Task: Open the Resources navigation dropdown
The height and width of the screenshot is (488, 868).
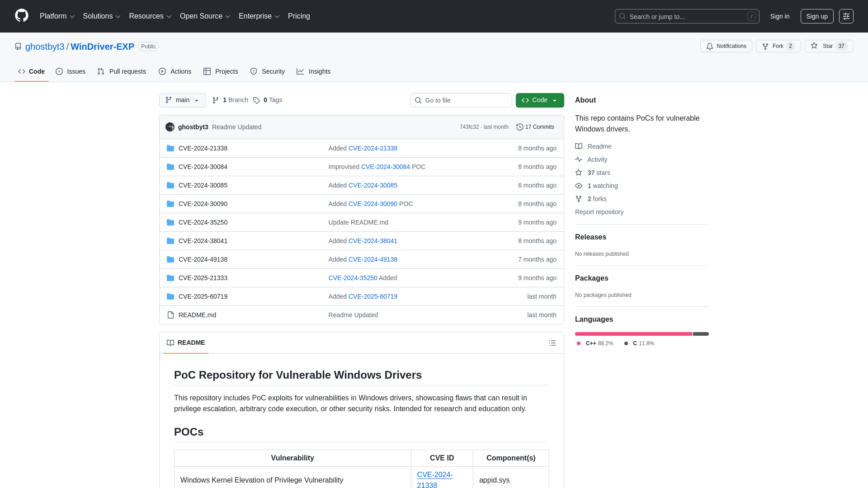Action: (x=150, y=16)
